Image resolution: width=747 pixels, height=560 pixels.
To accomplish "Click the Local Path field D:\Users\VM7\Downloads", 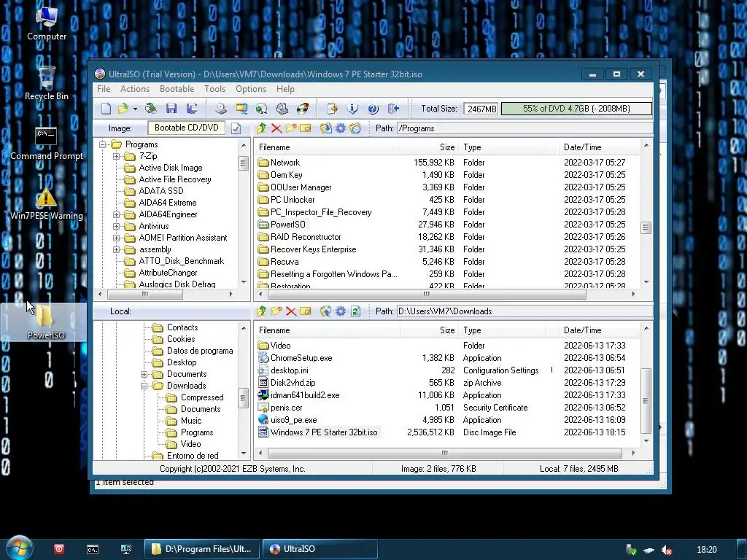I will 524,311.
